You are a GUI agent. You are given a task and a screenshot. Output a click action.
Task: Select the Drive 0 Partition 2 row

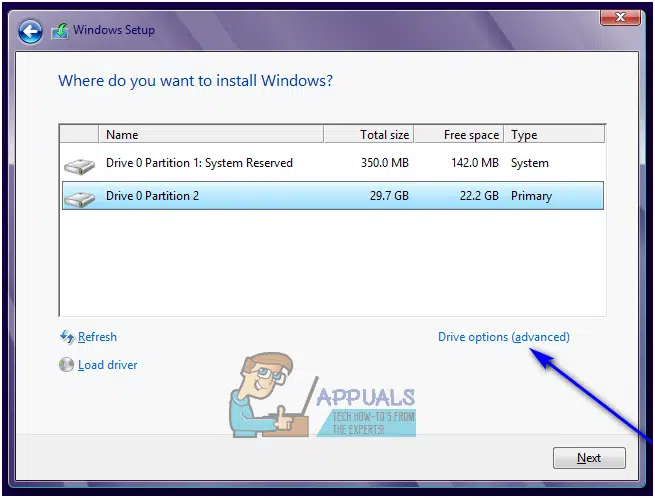[x=333, y=196]
